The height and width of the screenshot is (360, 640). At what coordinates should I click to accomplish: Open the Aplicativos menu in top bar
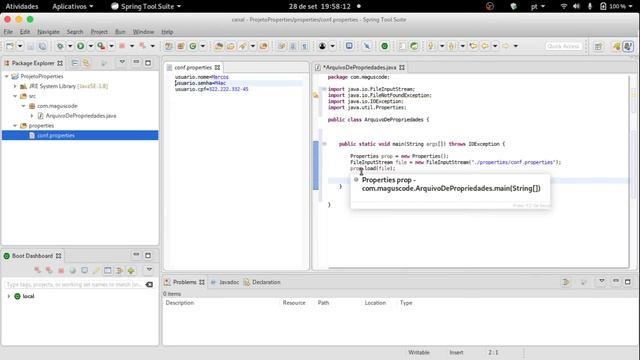73,6
